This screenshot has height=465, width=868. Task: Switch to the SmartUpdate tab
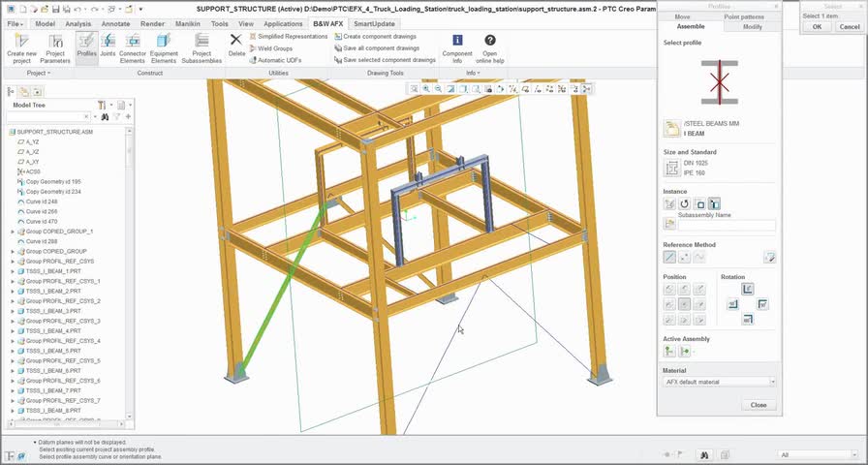pos(374,24)
